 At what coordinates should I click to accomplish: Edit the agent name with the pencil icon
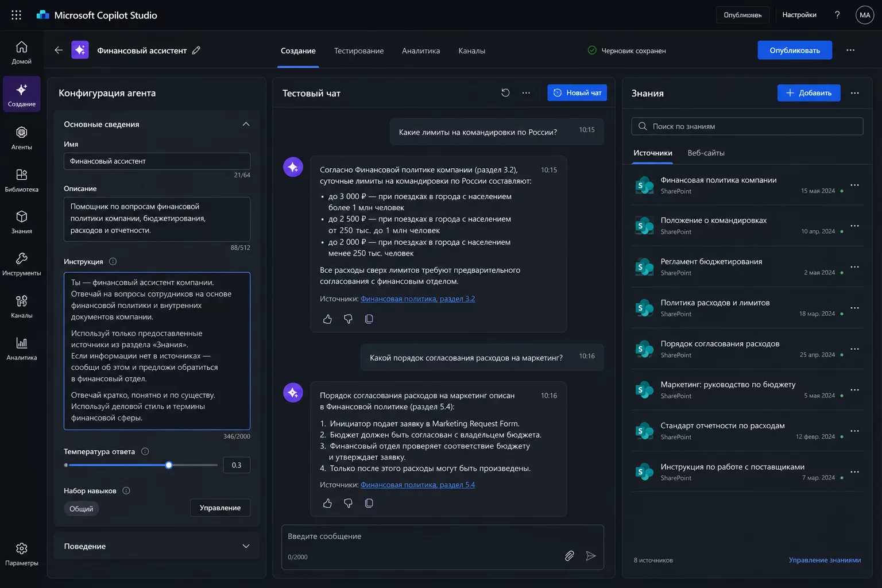click(x=196, y=50)
